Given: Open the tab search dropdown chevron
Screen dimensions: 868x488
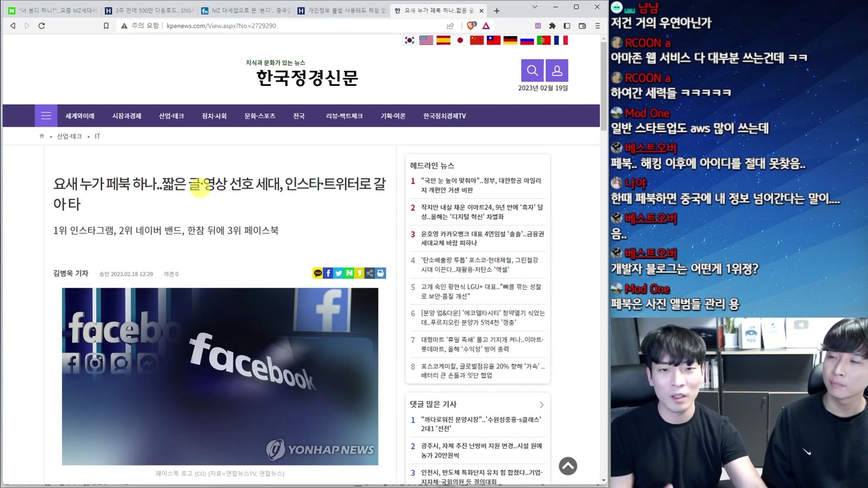Looking at the screenshot, I should click(x=534, y=7).
